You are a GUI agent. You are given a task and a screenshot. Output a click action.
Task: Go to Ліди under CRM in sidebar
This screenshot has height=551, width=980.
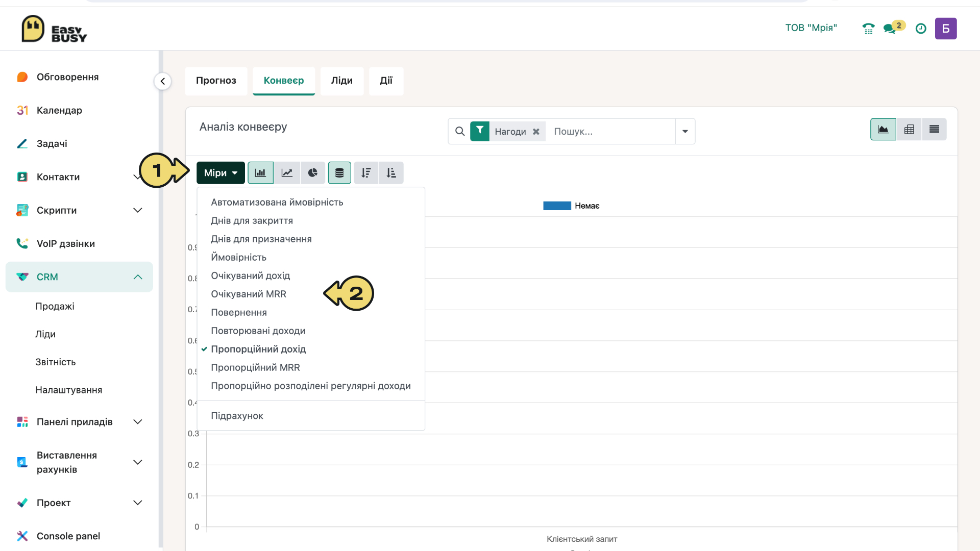pos(45,334)
